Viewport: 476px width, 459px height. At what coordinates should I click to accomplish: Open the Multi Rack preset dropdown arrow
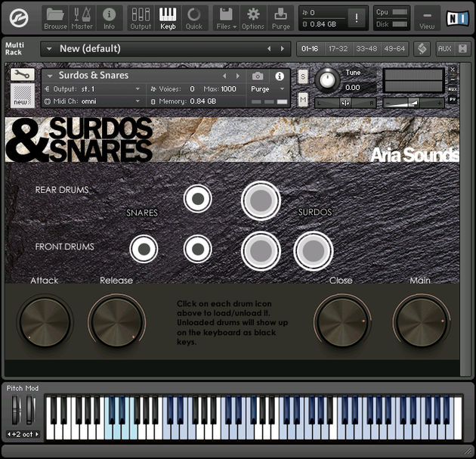point(49,48)
